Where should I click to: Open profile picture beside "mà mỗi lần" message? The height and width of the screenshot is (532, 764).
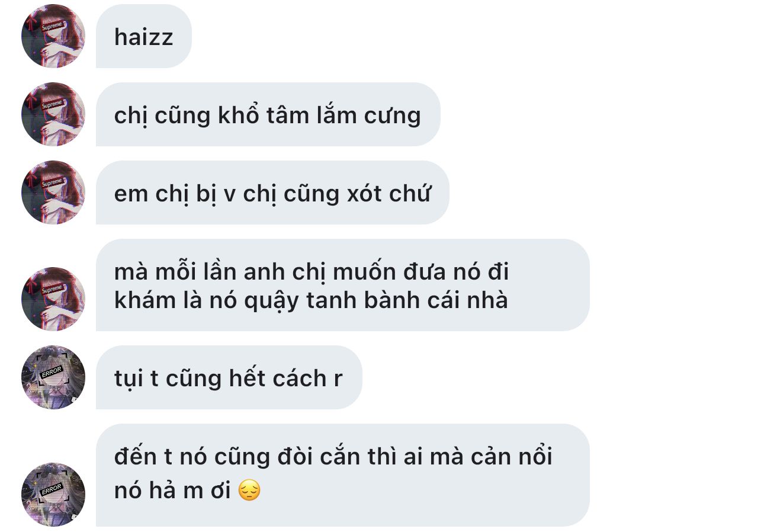[x=53, y=299]
